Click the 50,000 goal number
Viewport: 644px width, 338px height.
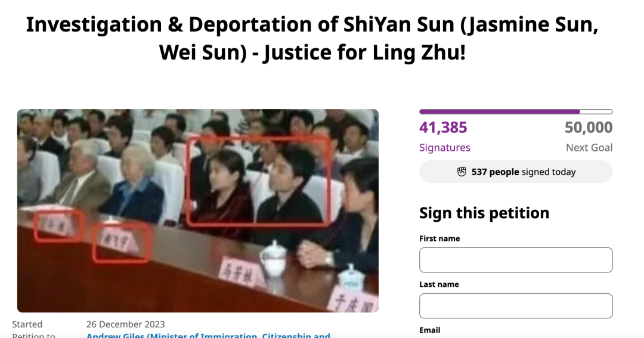click(x=589, y=128)
